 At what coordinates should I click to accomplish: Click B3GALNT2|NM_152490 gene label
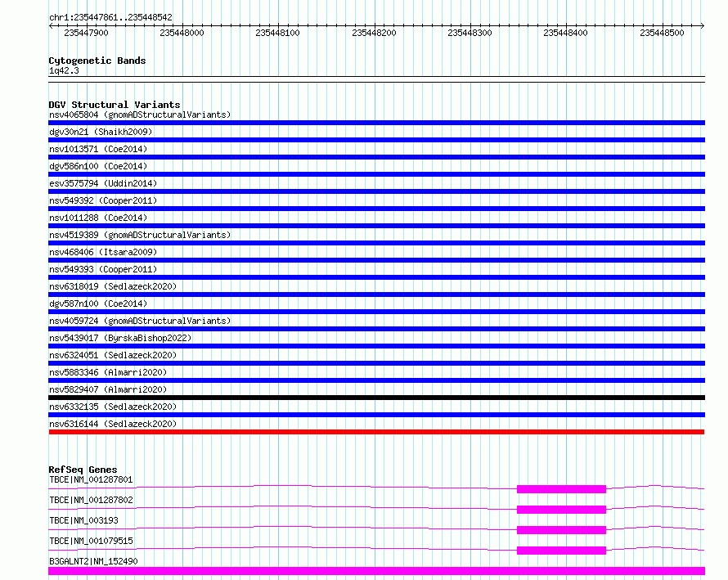93,561
